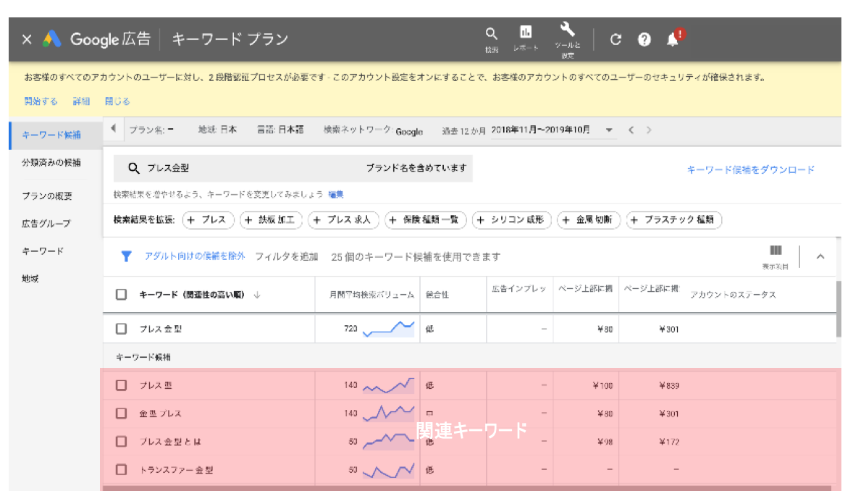Open 広告グループ in the sidebar
Screen dimensions: 853x504
[46, 224]
